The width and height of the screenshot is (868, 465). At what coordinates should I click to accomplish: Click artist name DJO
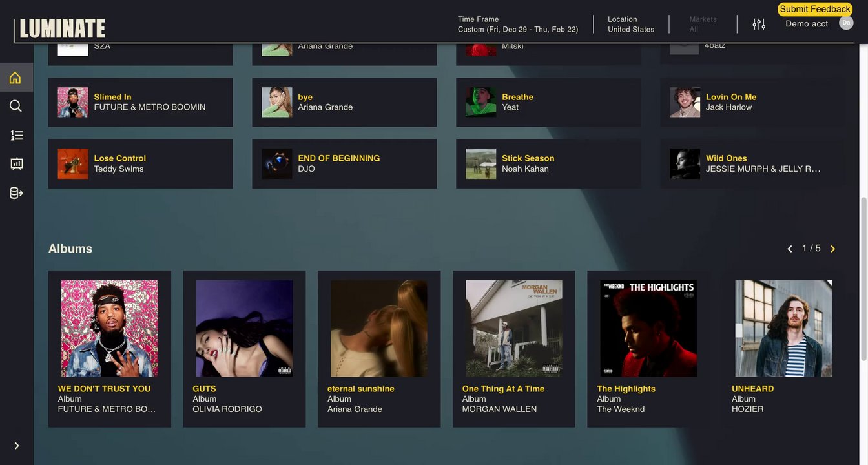click(x=306, y=169)
